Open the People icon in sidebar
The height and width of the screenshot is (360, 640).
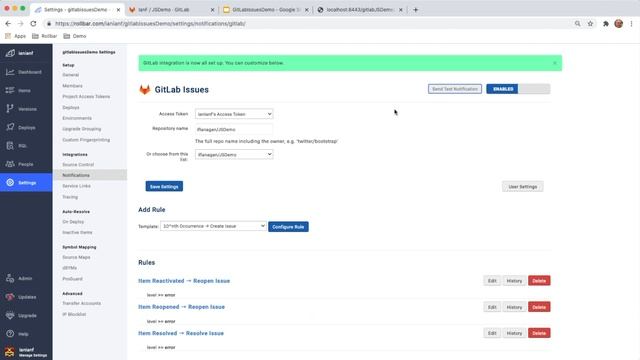coord(10,164)
